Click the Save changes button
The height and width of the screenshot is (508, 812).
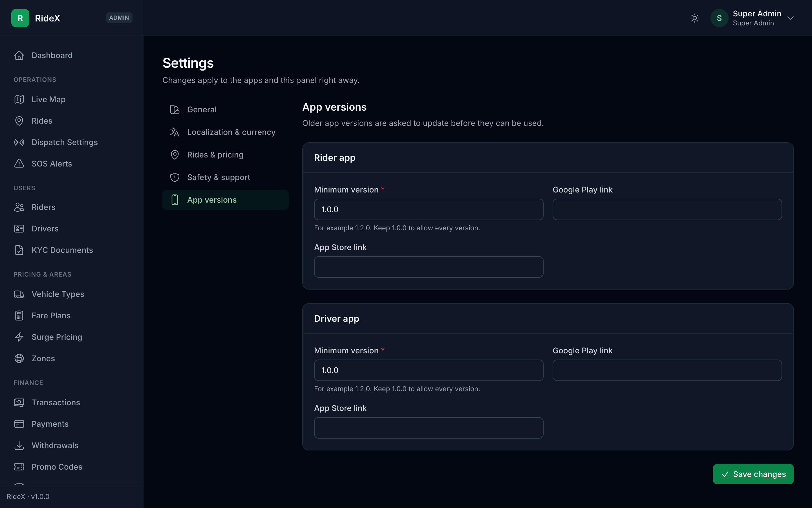[x=753, y=474]
